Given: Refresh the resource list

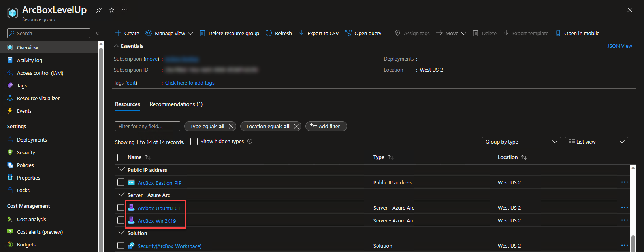Looking at the screenshot, I should [x=279, y=33].
